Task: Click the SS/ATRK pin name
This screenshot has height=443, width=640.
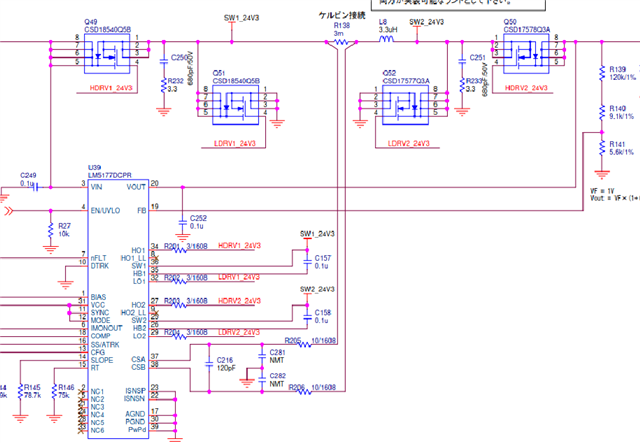Action: (x=105, y=345)
